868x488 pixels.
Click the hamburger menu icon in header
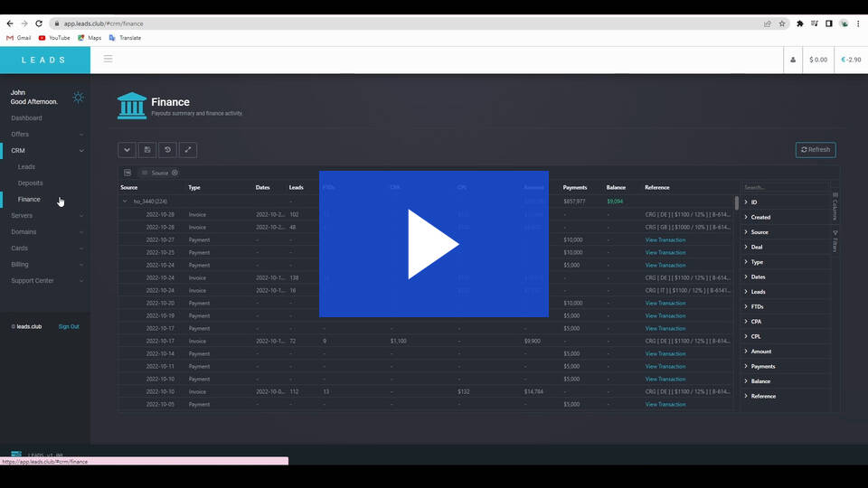click(108, 59)
